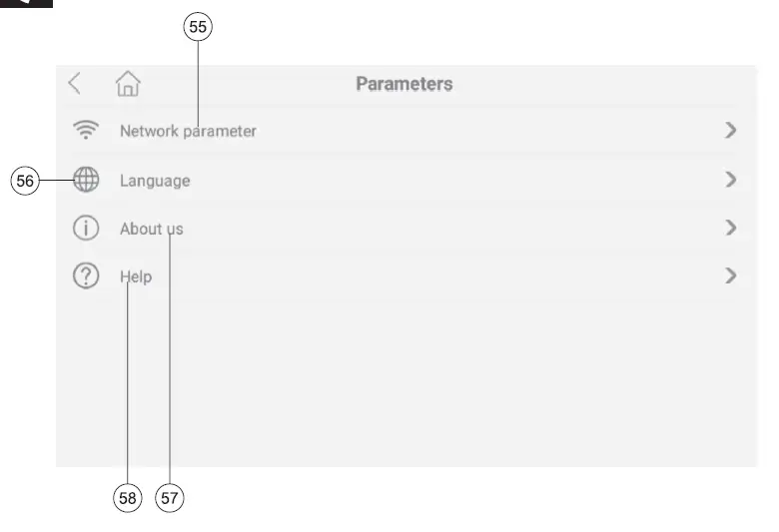Click callout marker number 58
This screenshot has width=779, height=532.
coord(128,498)
